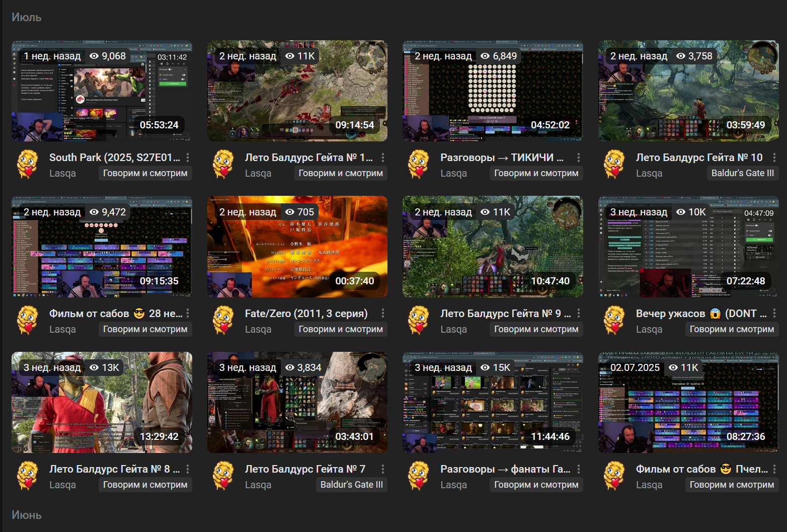The width and height of the screenshot is (787, 532).
Task: Play the video thumbnail with duration 05:53:24
Action: tap(102, 91)
